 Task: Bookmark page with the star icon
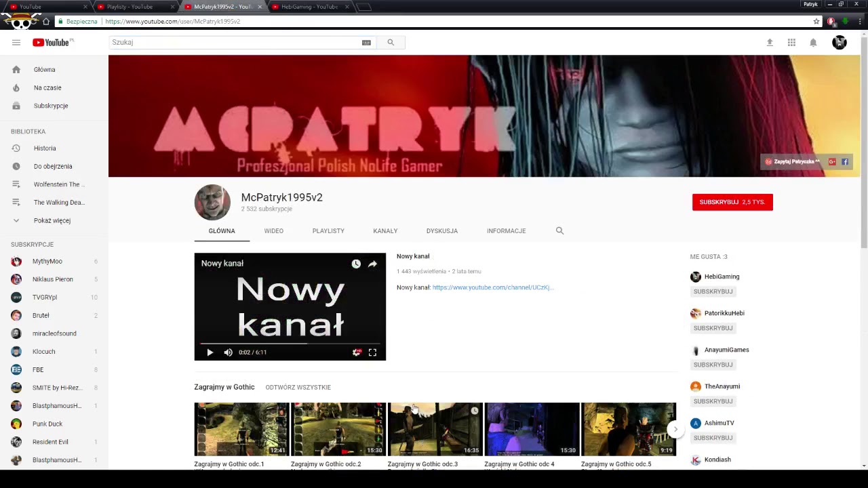pyautogui.click(x=816, y=22)
